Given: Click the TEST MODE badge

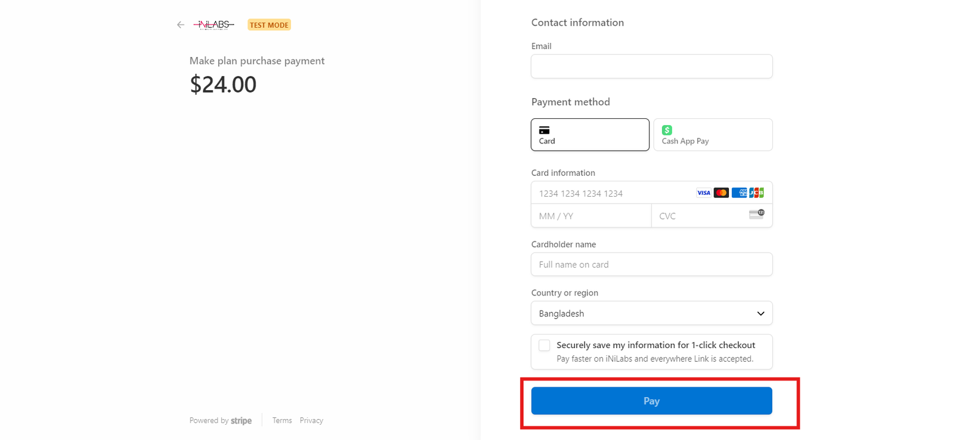Looking at the screenshot, I should pos(269,25).
